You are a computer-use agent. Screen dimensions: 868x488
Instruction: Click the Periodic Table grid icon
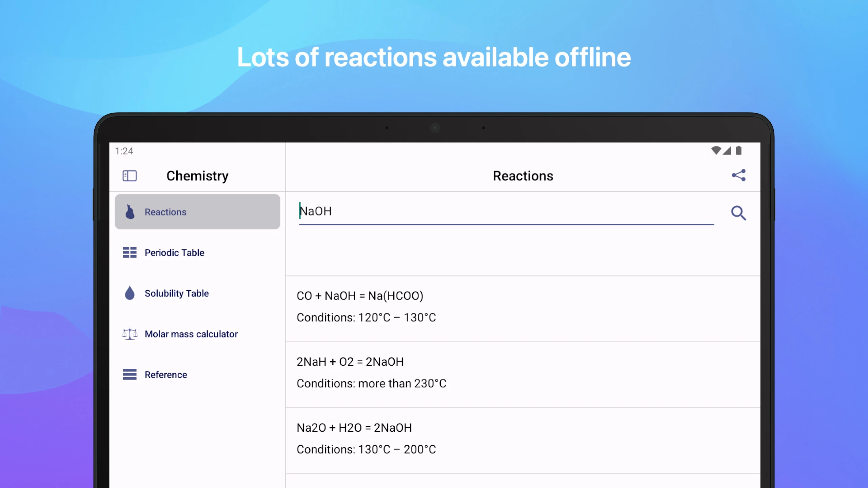pos(130,252)
